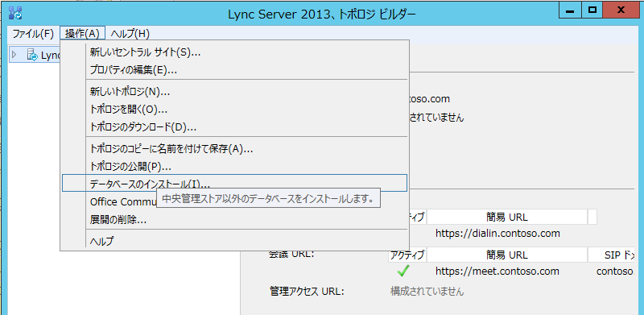Click the 簡易 URL header above meet.contoso.com
Viewport: 644px width, 315px height.
click(507, 255)
